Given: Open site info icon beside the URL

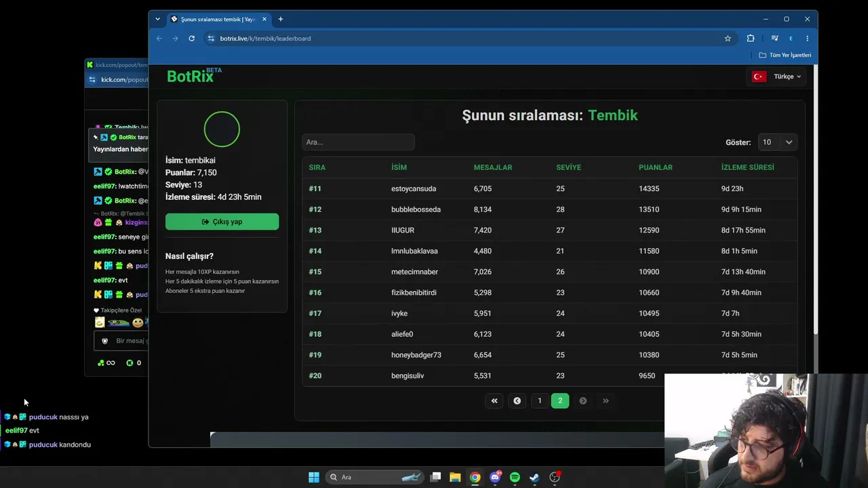Looking at the screenshot, I should [211, 39].
